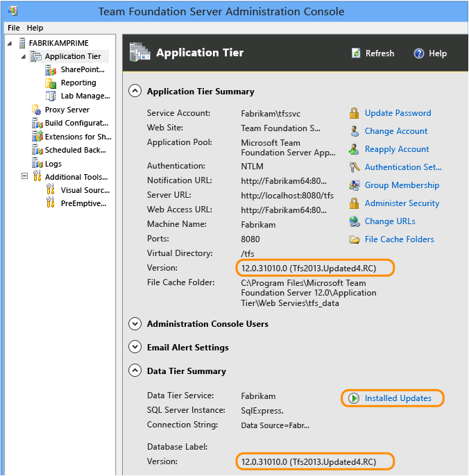This screenshot has height=476, width=469.
Task: Open the Installed Updates link
Action: click(x=398, y=398)
